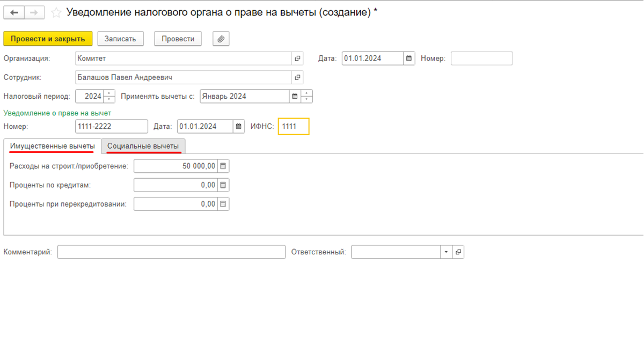Open calendar for the document Дата field
Viewport: 644px width, 351px height.
(x=409, y=58)
